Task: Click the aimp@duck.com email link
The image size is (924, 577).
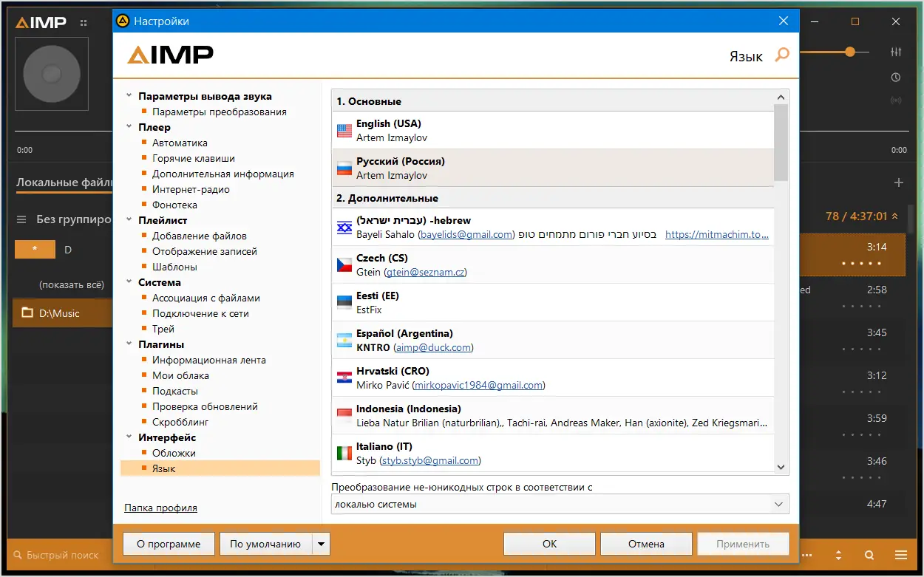Action: (433, 347)
